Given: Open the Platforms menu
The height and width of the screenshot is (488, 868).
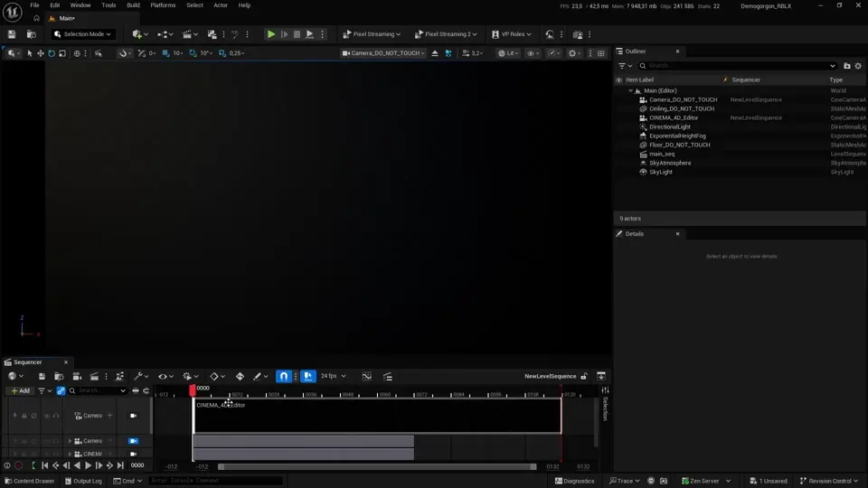Looking at the screenshot, I should click(163, 5).
